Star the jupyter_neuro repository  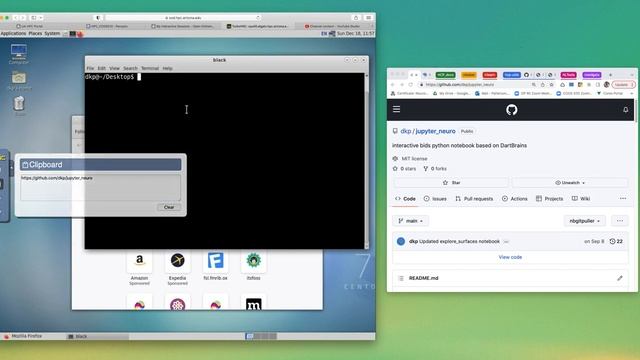point(451,182)
